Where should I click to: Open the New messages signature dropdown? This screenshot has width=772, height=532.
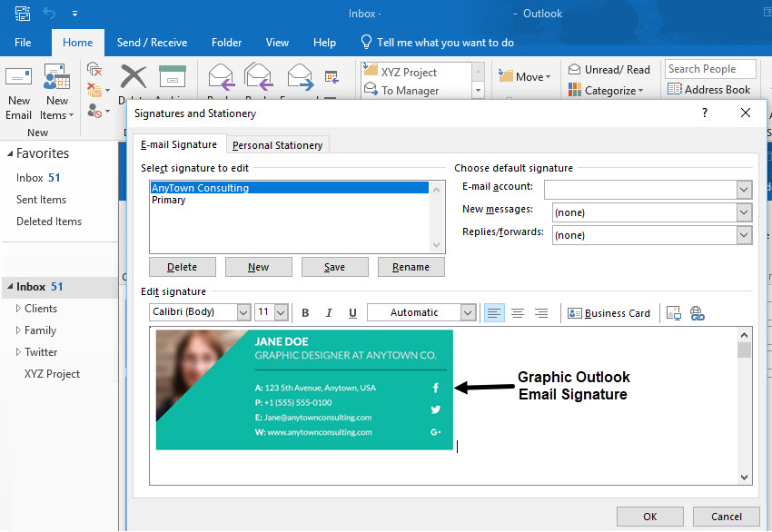click(743, 212)
